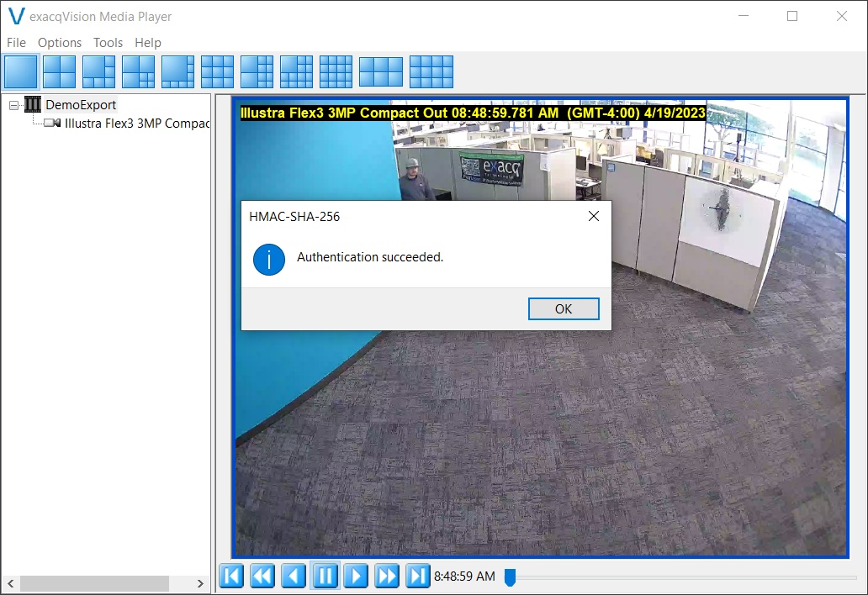The image size is (868, 595).
Task: Open the Options menu
Action: coord(60,43)
